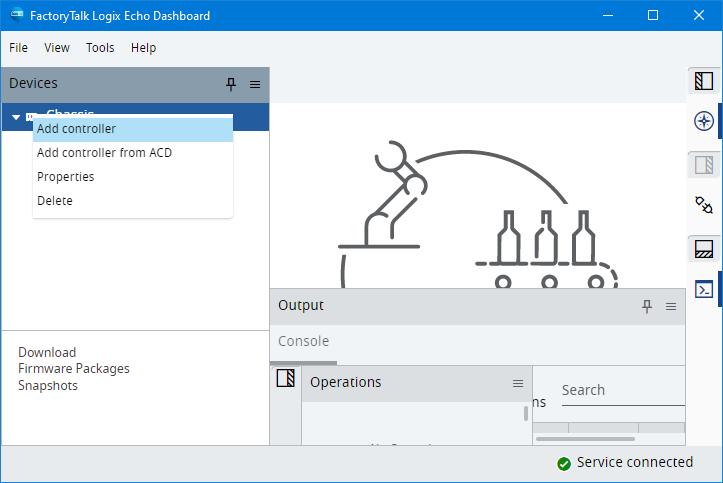Click the Chassis icon in the Devices tree
The image size is (723, 483).
pyautogui.click(x=29, y=115)
